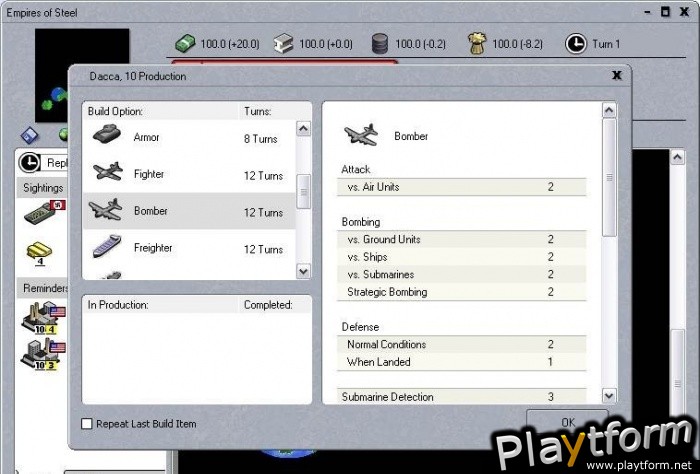This screenshot has height=474, width=700.
Task: Select the Freighter '12 Turns' value
Action: [263, 249]
